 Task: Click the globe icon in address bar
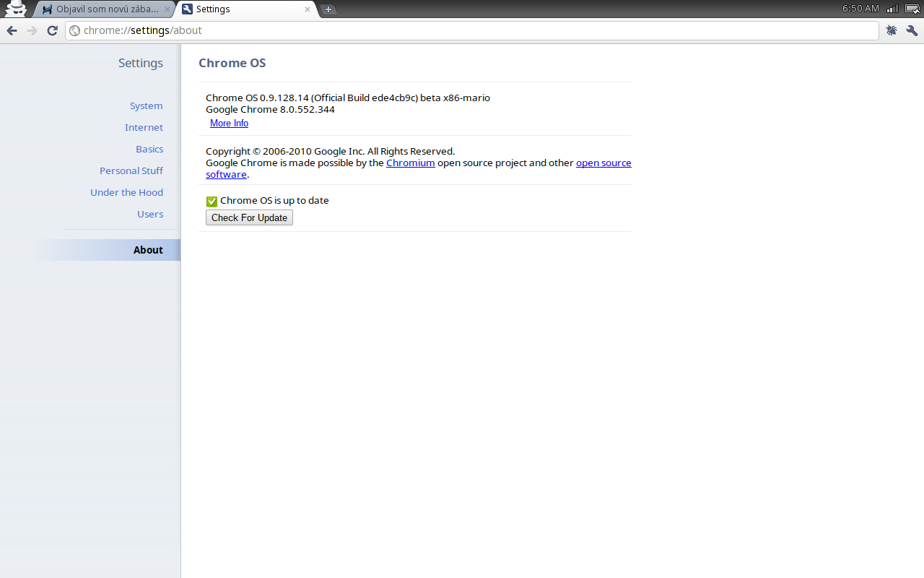point(74,30)
